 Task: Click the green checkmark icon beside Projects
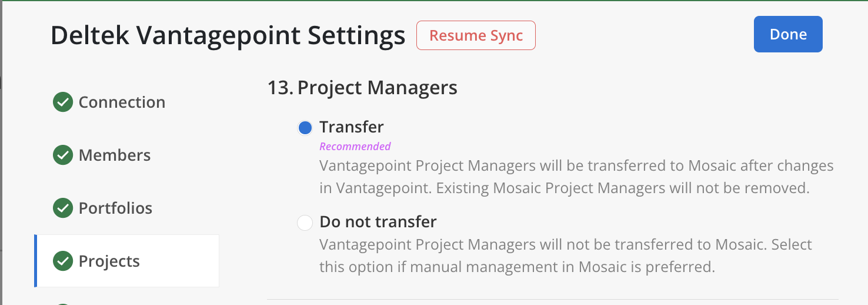click(x=63, y=261)
